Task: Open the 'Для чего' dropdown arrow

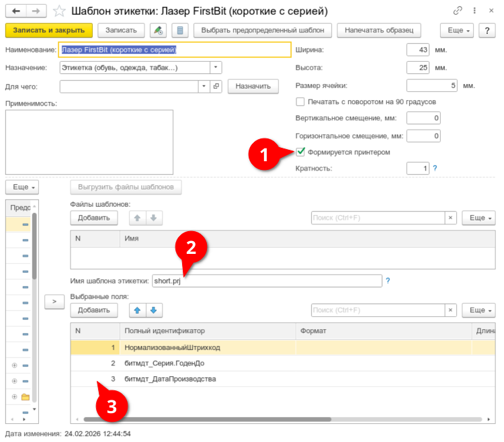Action: 204,86
